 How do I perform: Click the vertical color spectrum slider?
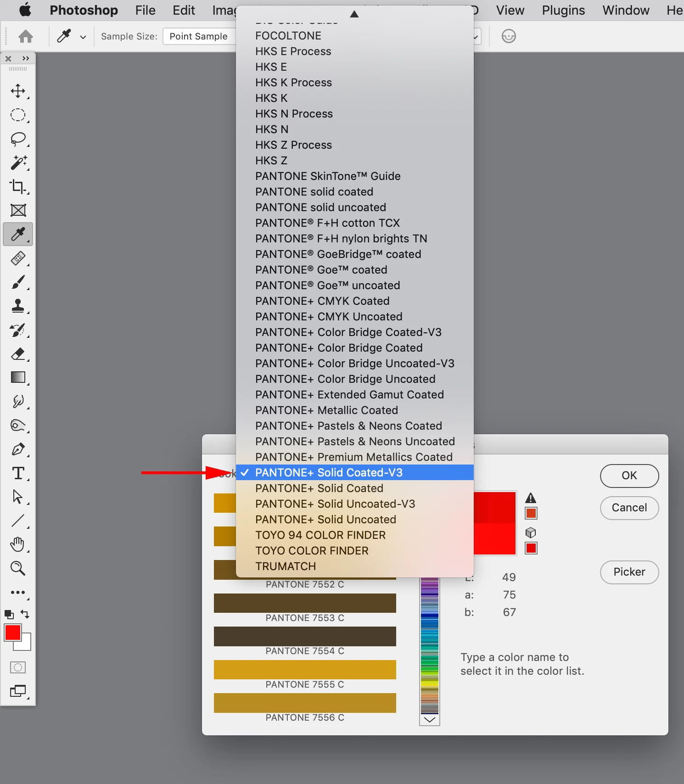click(x=430, y=645)
